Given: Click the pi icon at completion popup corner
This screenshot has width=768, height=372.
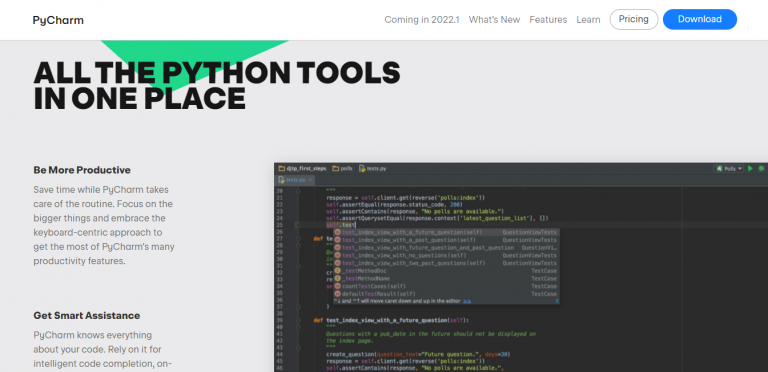Looking at the screenshot, I should (x=557, y=301).
